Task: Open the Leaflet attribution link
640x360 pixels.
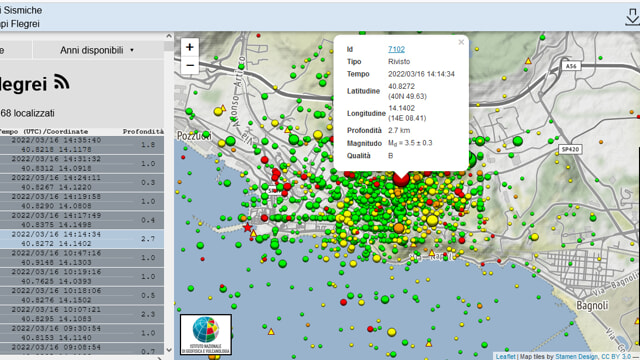Action: (505, 356)
